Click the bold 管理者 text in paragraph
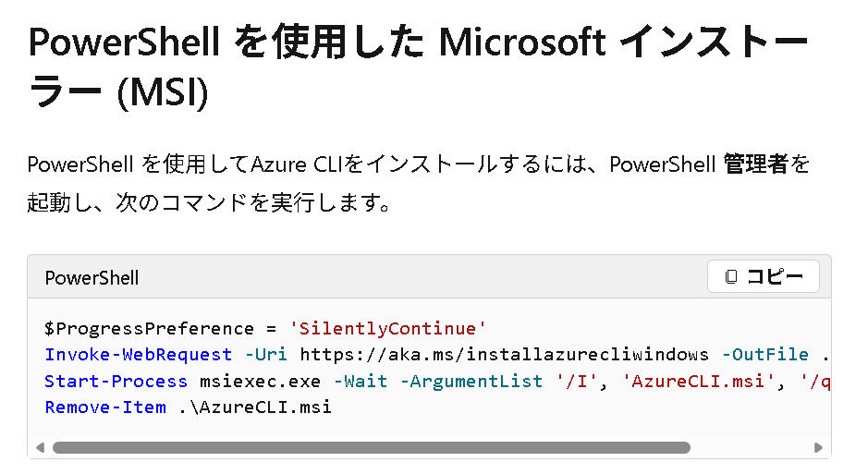This screenshot has width=868, height=474. coord(755,164)
